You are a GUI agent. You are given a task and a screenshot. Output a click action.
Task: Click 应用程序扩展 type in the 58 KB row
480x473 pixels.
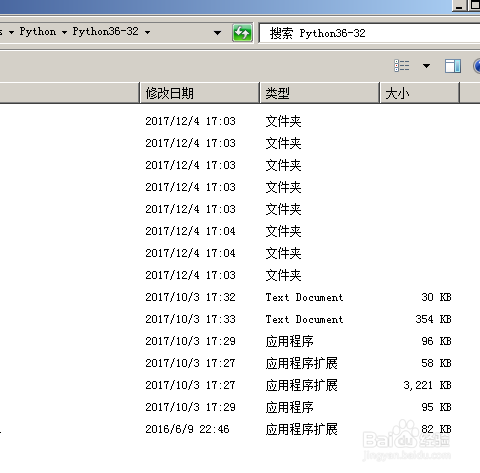tap(301, 363)
